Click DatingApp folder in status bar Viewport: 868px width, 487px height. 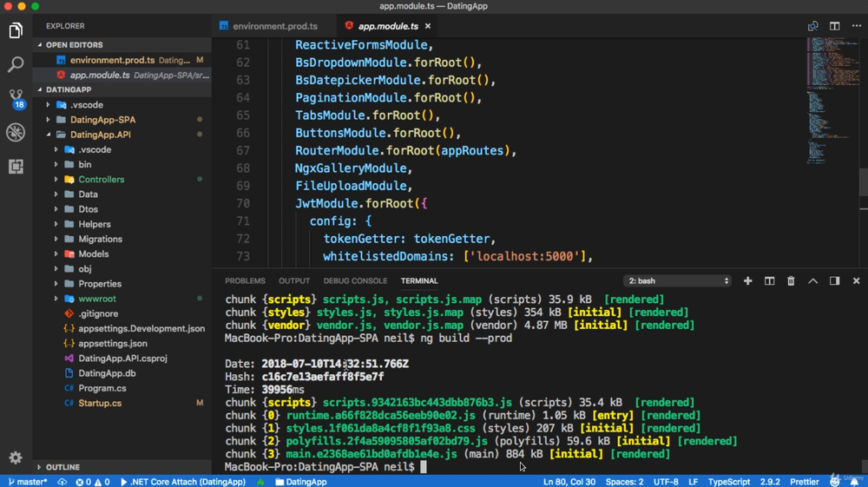point(301,482)
